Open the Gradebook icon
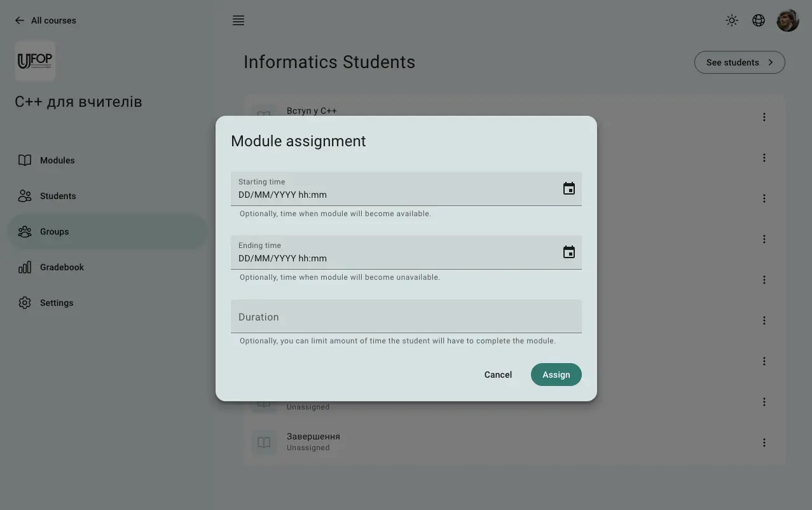 click(x=25, y=266)
